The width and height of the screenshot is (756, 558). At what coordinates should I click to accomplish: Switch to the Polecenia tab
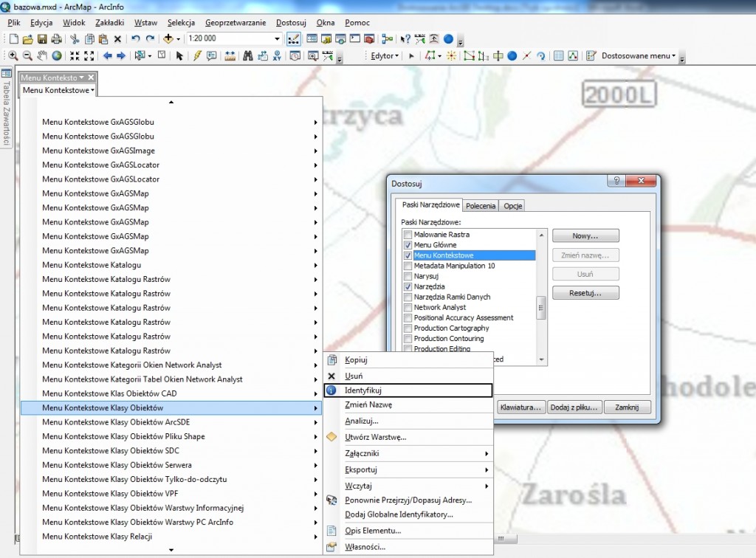pos(481,206)
